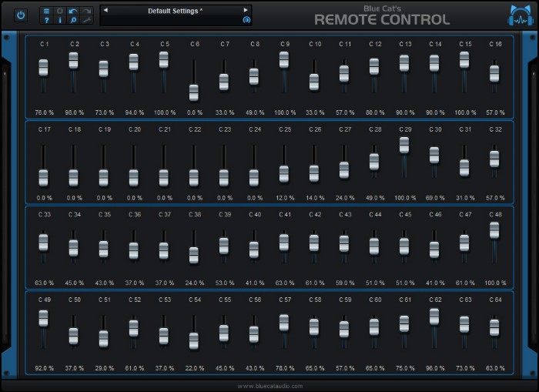Click the C 8 label
The width and height of the screenshot is (539, 392).
255,44
